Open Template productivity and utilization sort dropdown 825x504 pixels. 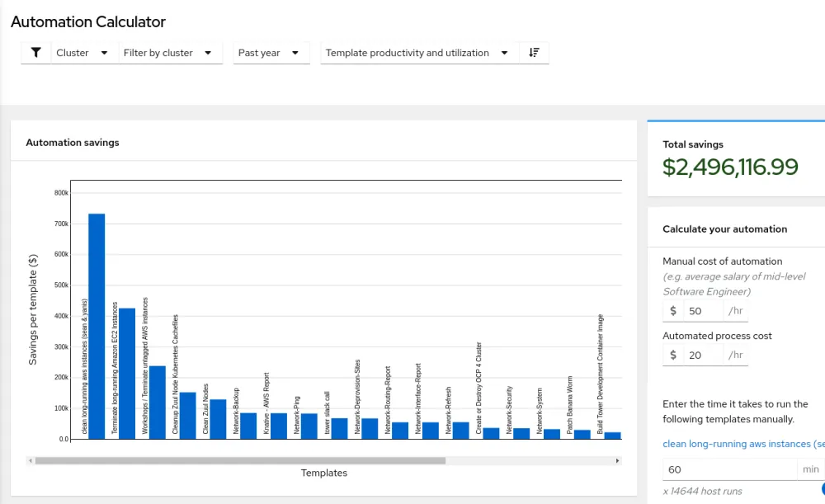tap(417, 53)
